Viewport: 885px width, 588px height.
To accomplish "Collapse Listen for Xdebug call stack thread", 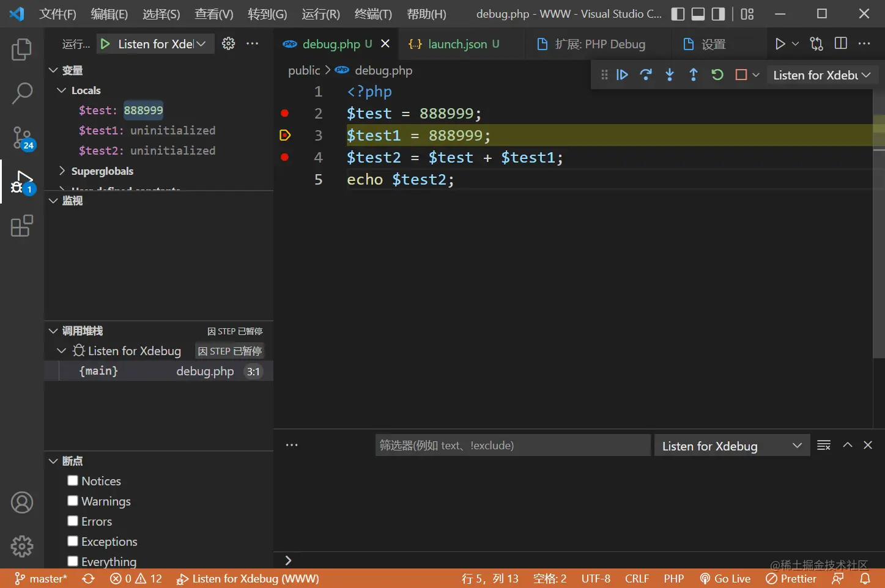I will tap(62, 351).
